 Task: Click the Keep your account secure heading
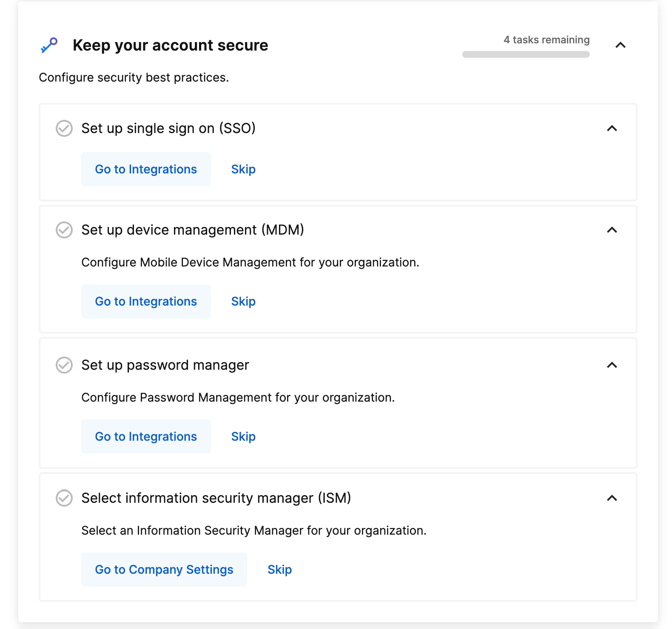pyautogui.click(x=171, y=45)
